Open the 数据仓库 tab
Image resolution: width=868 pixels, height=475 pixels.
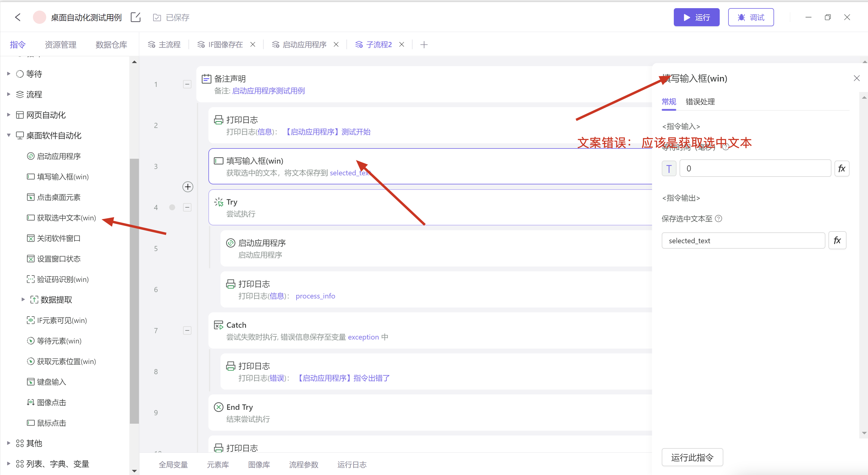tap(111, 44)
